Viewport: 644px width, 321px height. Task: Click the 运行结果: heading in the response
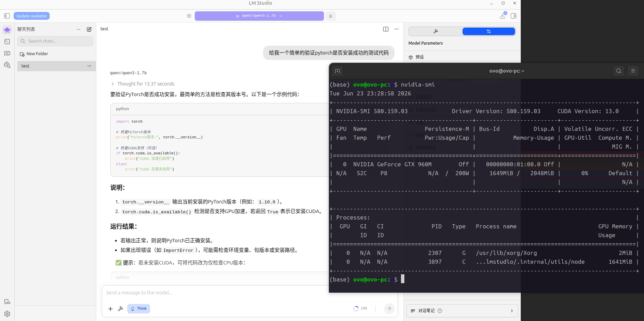click(124, 227)
